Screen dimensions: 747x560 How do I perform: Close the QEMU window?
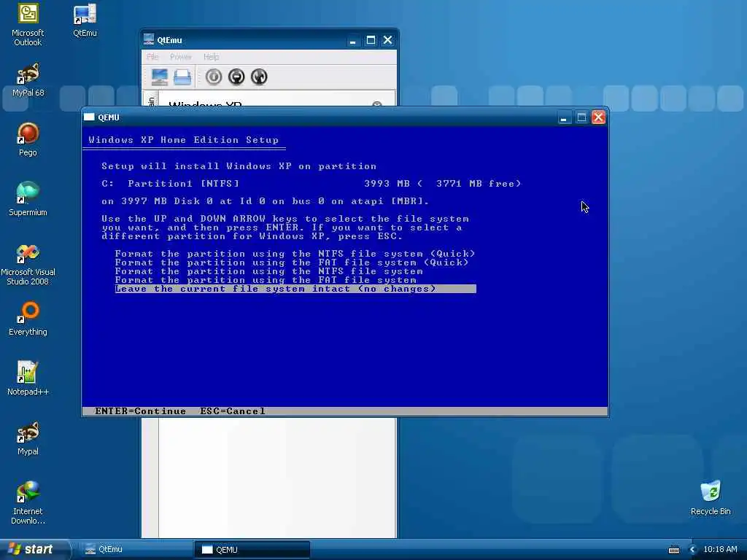pos(598,117)
